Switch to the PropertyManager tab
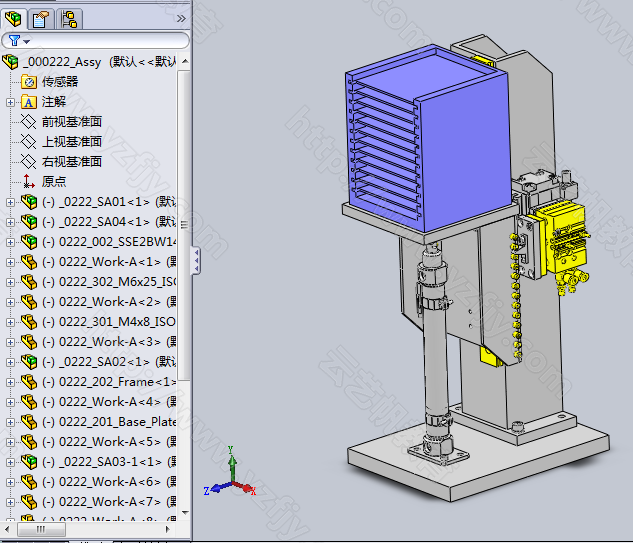The width and height of the screenshot is (633, 543). (40, 19)
